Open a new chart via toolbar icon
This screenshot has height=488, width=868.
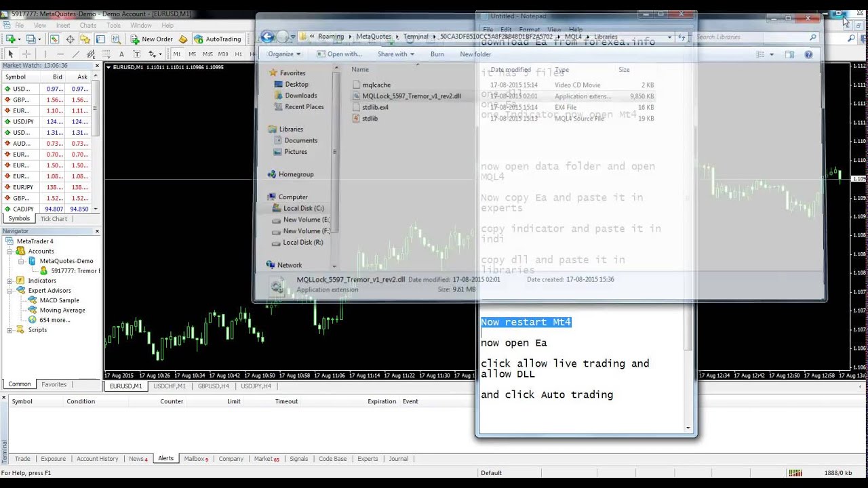[11, 39]
